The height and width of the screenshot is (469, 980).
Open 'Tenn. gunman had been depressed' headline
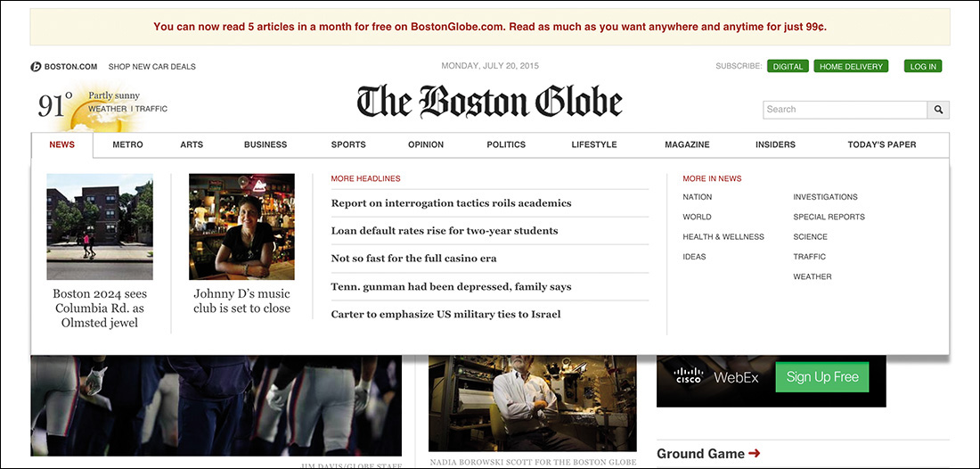pyautogui.click(x=452, y=287)
